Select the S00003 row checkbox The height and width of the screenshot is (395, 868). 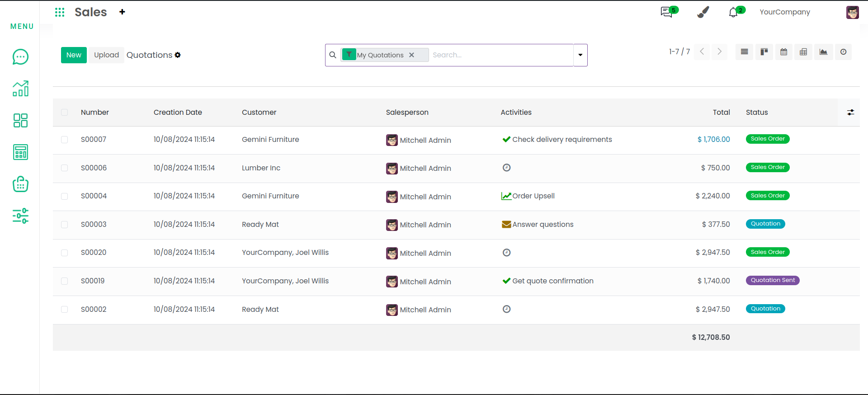click(65, 225)
